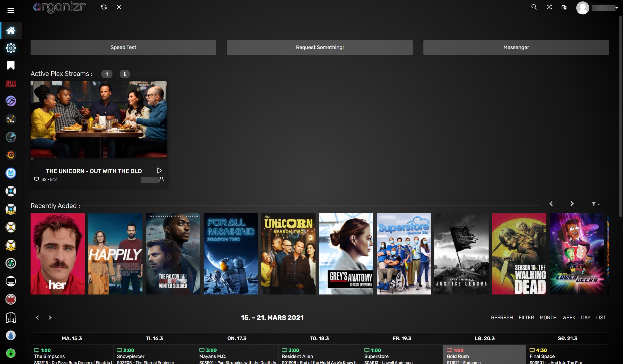The image size is (623, 364).
Task: Show Plex streams info badge
Action: pos(125,74)
